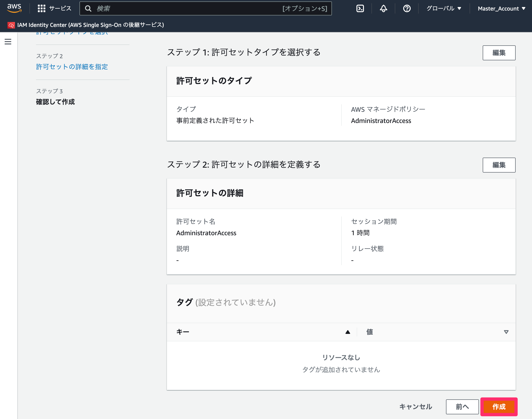
Task: Click the リレー状態 label
Action: click(367, 249)
